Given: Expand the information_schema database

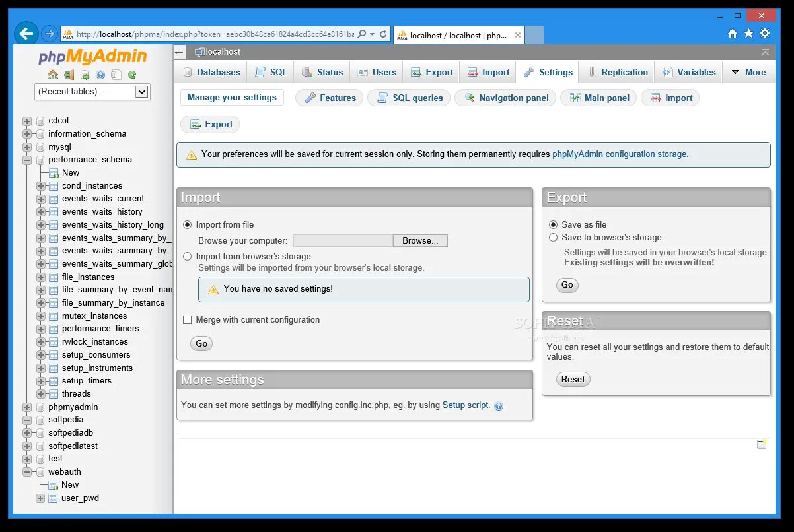Looking at the screenshot, I should pos(27,134).
